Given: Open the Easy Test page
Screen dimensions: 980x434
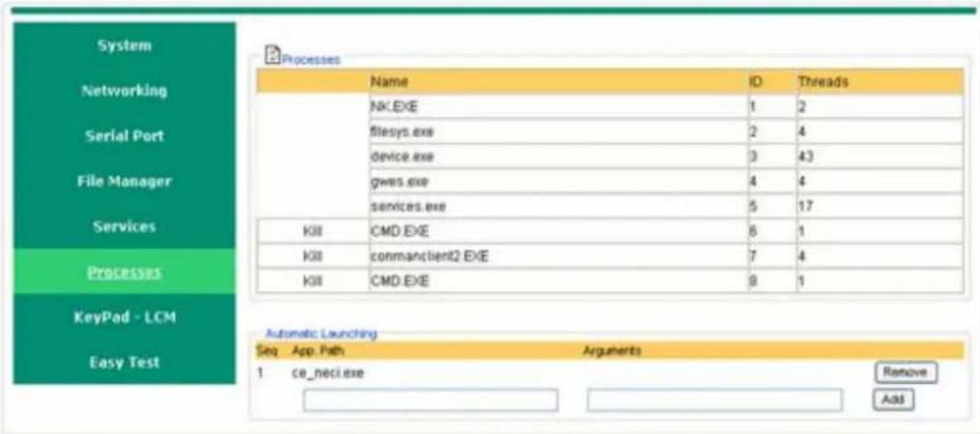Looking at the screenshot, I should pyautogui.click(x=125, y=362).
